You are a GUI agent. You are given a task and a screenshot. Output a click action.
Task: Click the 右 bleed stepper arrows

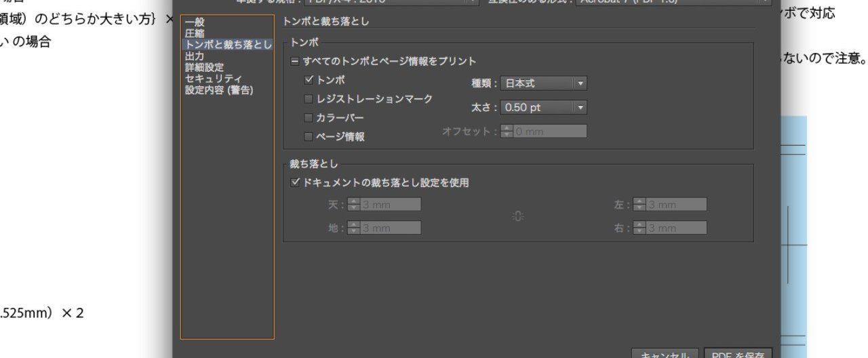pyautogui.click(x=639, y=228)
